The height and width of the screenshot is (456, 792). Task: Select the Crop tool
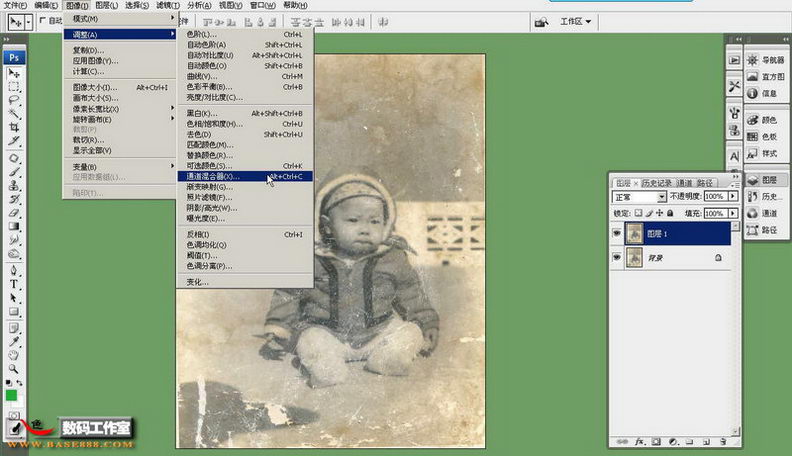pos(14,127)
